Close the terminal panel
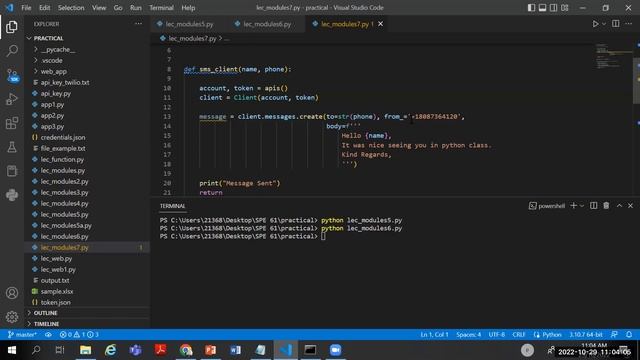 630,206
